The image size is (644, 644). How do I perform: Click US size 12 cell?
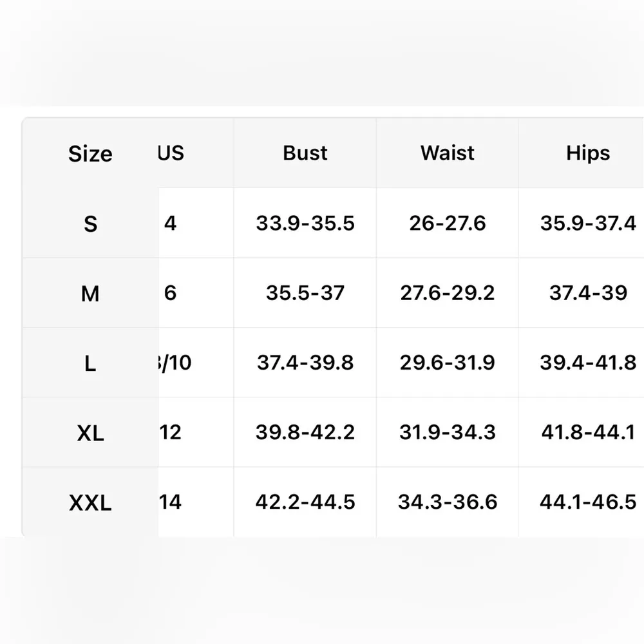point(171,432)
